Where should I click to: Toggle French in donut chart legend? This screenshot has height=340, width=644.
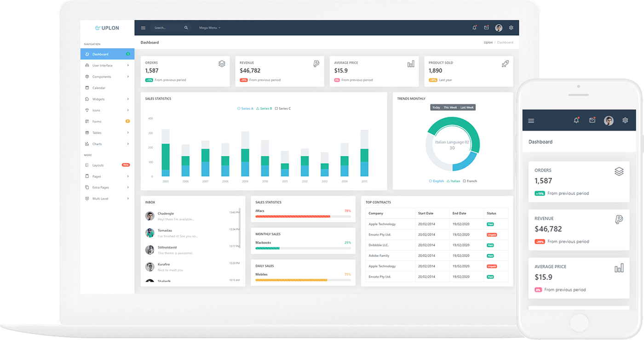pyautogui.click(x=470, y=181)
